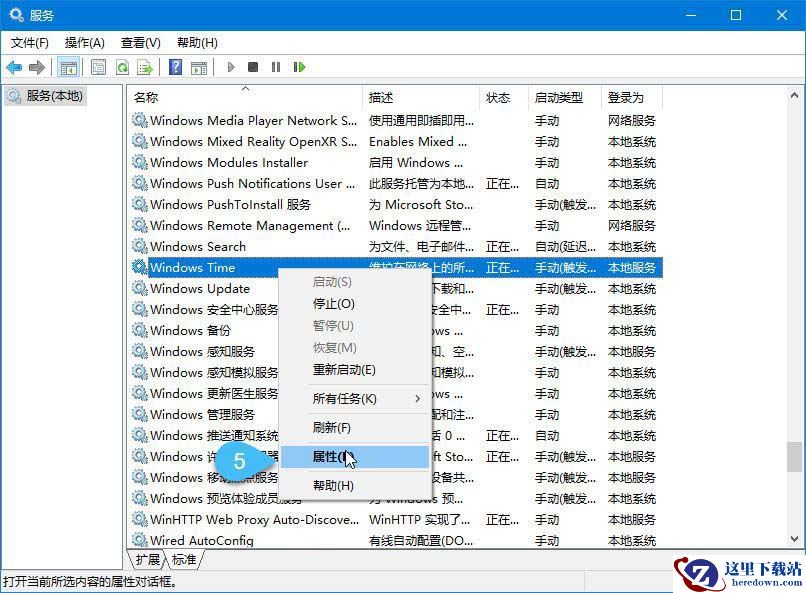Click the gear icon of Windows Update

(x=139, y=288)
